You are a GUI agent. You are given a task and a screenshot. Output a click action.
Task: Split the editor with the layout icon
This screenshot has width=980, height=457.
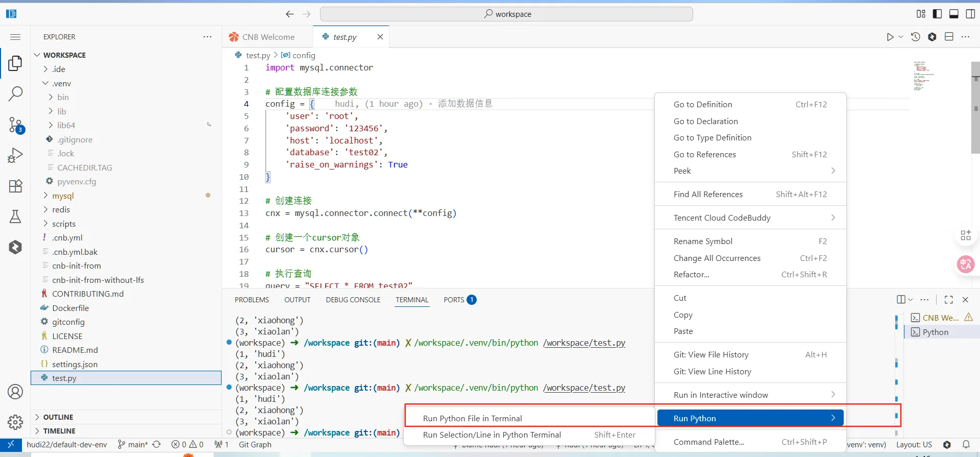(x=949, y=37)
